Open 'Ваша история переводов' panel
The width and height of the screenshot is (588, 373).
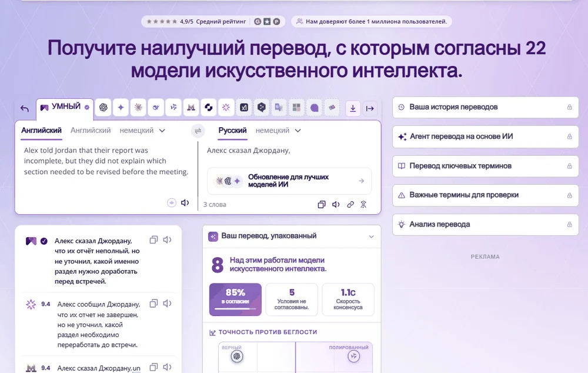click(x=485, y=107)
